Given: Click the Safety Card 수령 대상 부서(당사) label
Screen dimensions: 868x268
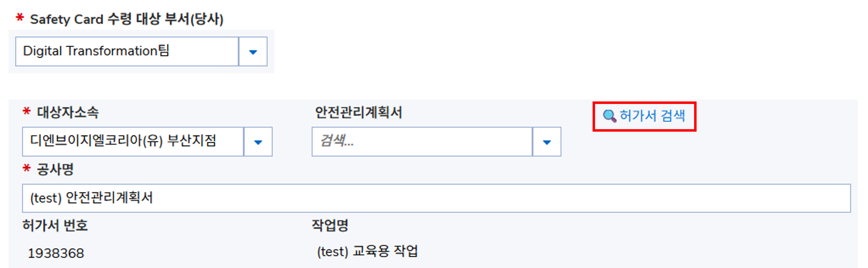Looking at the screenshot, I should pos(127,19).
